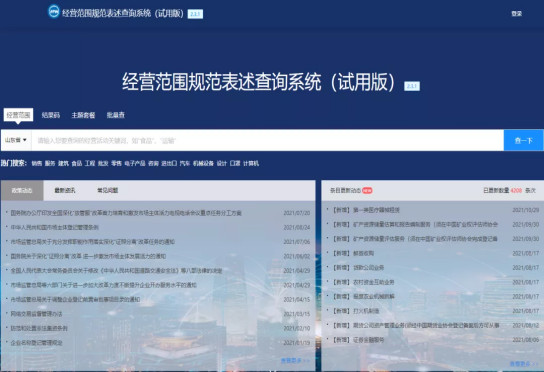Choose hot search keyword 机械设备
Viewport: 544px width, 372px height.
click(x=203, y=163)
